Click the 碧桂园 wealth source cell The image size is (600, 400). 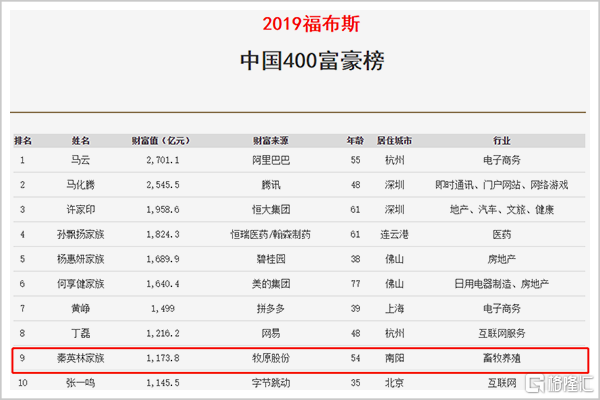(271, 259)
